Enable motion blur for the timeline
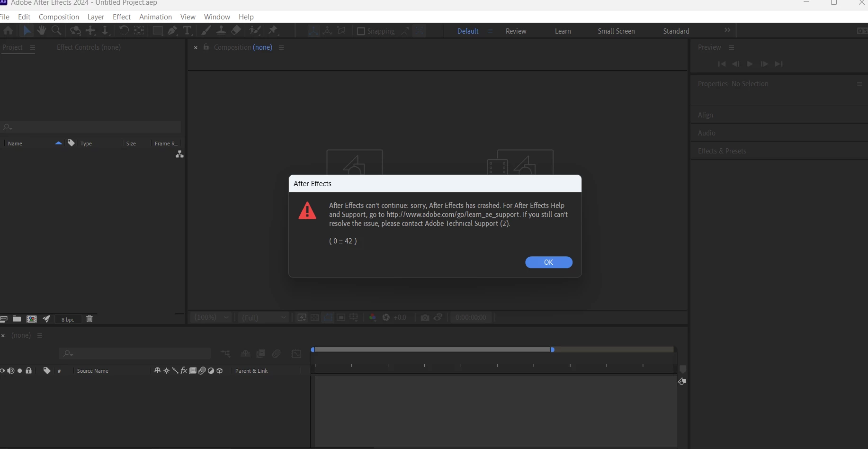868x449 pixels. point(277,353)
